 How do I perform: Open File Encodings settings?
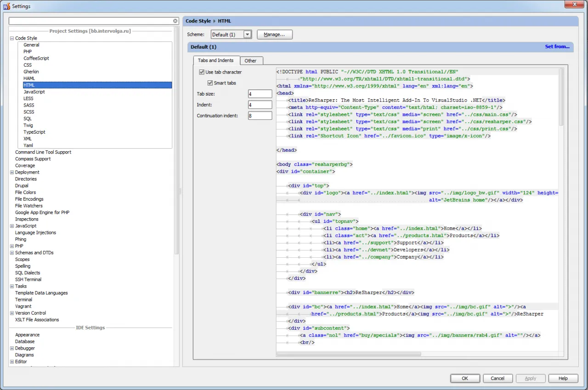(29, 199)
